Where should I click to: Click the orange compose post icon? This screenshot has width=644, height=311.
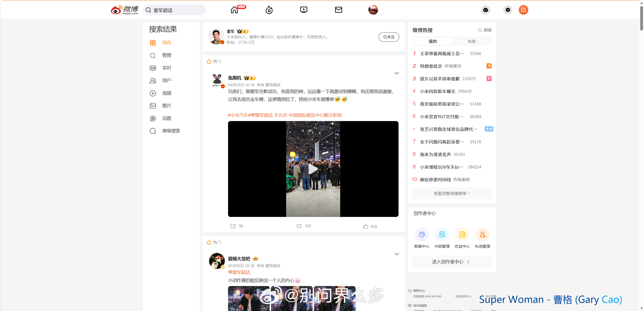click(523, 10)
